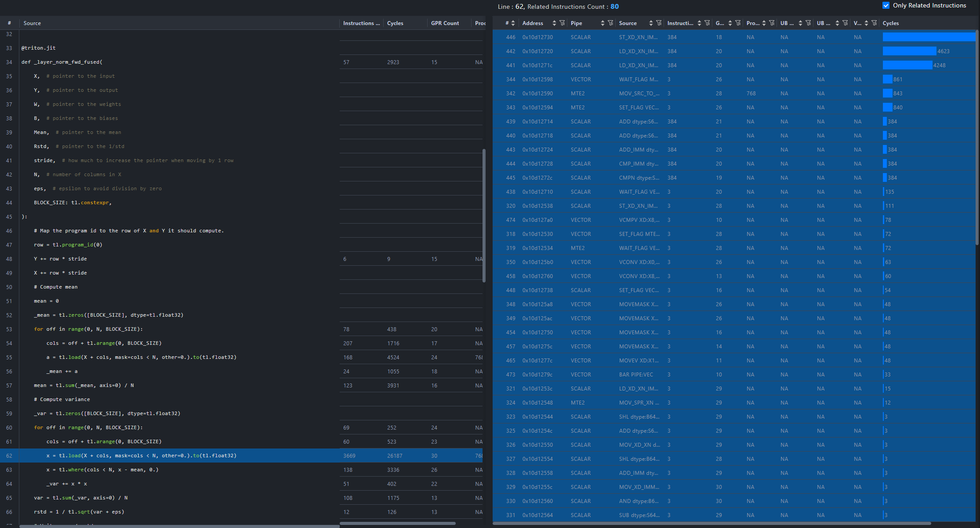Select instruction row 442 address 0x10d12720
This screenshot has width=980, height=528.
click(734, 51)
